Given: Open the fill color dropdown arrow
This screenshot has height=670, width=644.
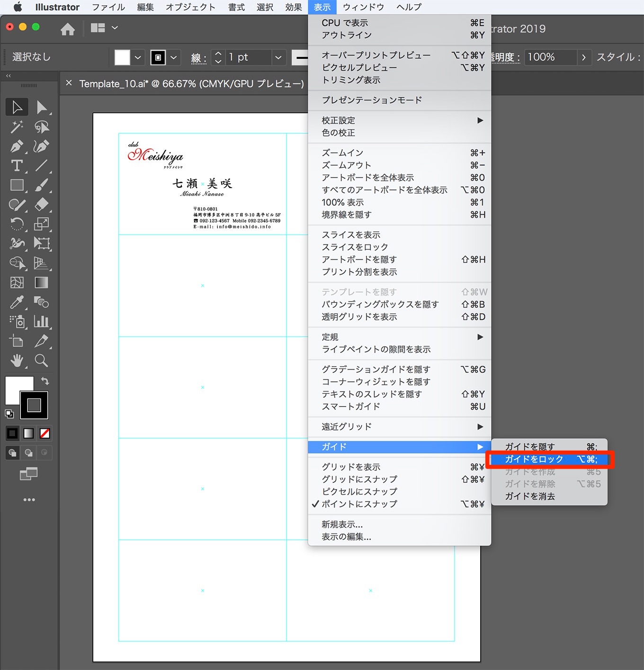Looking at the screenshot, I should pos(138,57).
